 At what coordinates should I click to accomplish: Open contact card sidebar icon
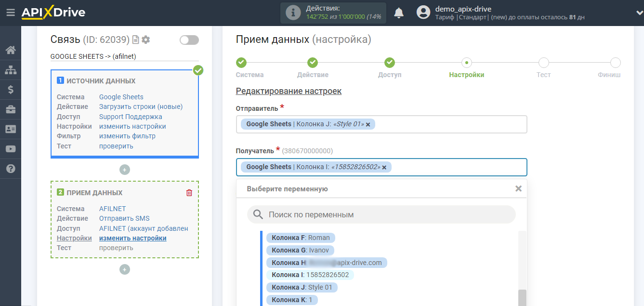click(x=11, y=129)
